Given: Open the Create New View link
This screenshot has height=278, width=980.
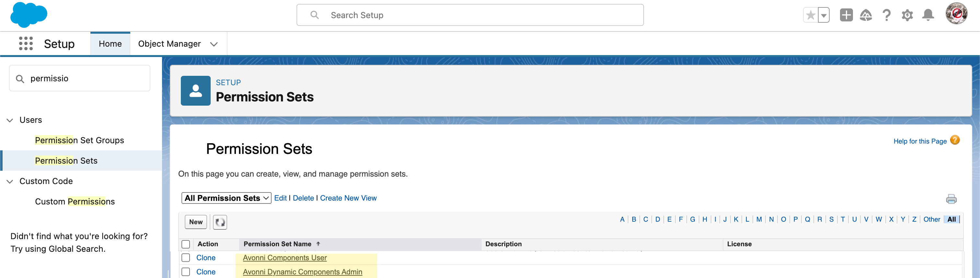Looking at the screenshot, I should tap(348, 198).
